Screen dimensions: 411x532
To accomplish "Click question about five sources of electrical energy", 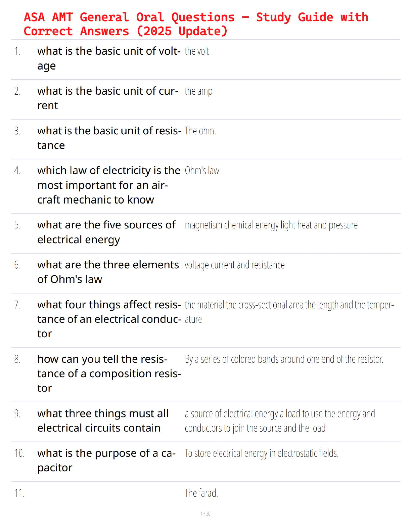I will [x=106, y=232].
